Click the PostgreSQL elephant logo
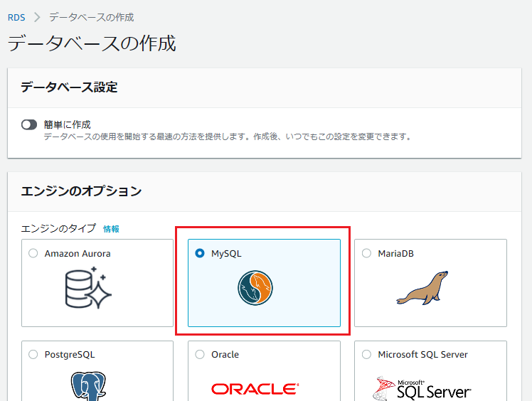 coord(88,386)
